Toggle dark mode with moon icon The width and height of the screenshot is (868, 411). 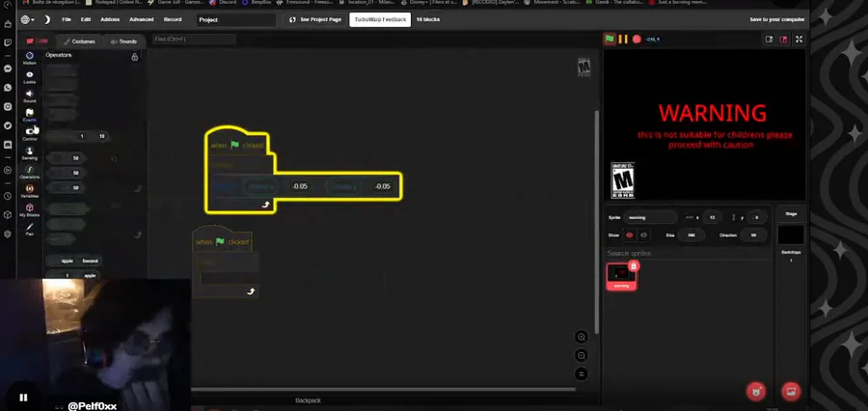point(47,19)
